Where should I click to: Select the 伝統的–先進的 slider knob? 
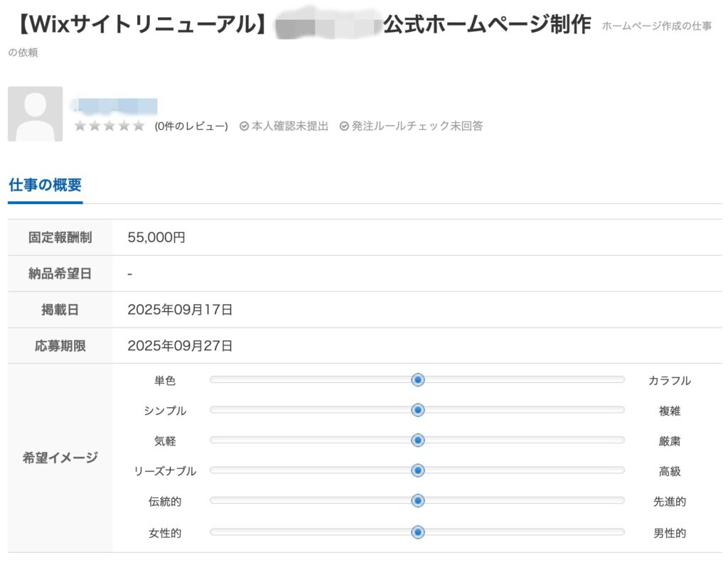click(x=418, y=501)
